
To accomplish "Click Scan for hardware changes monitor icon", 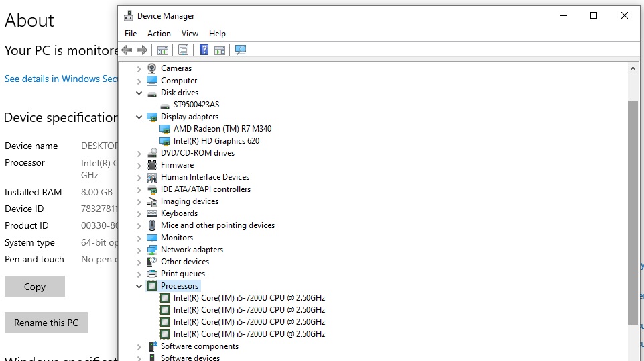I will pyautogui.click(x=241, y=50).
